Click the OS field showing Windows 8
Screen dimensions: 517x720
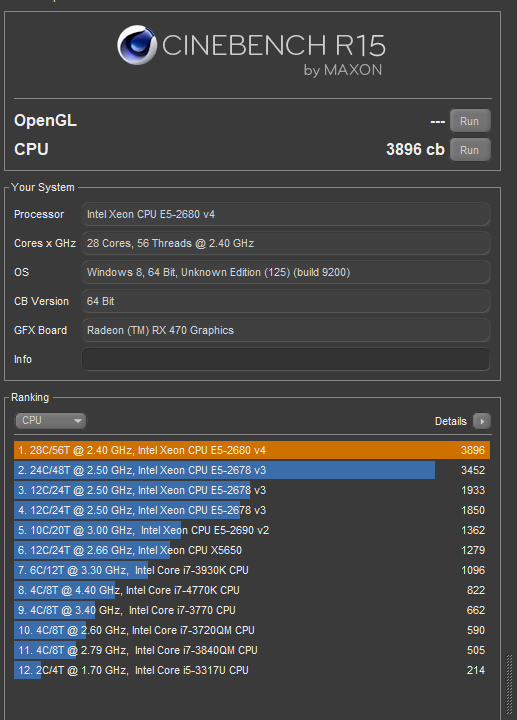[286, 272]
